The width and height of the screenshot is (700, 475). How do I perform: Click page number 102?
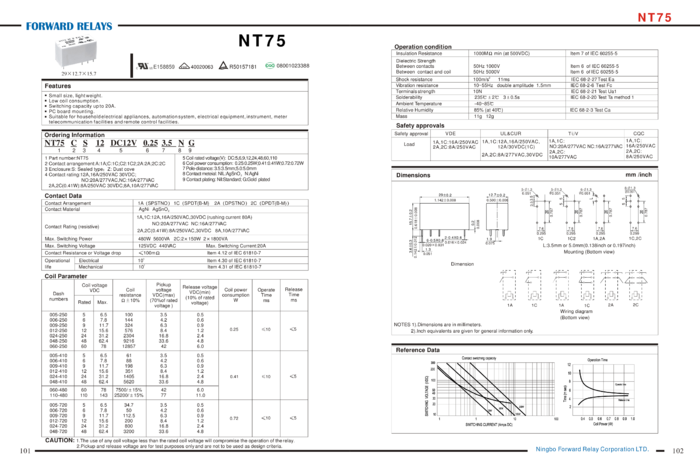[x=678, y=451]
